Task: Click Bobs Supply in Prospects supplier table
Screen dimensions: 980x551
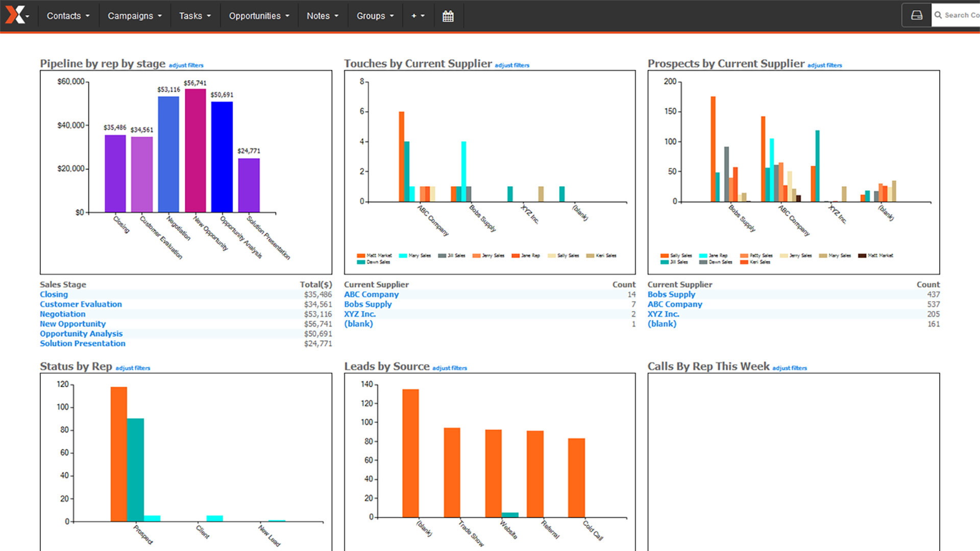Action: click(x=671, y=294)
